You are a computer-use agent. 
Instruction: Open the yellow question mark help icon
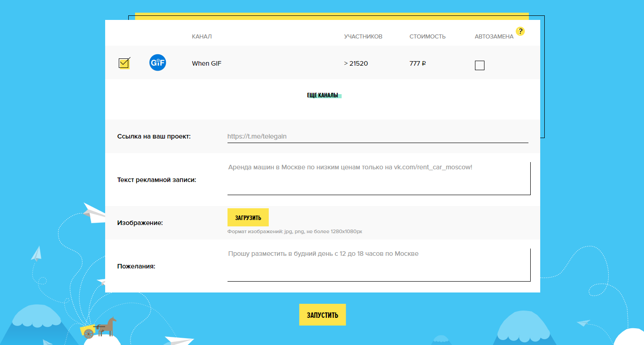coord(520,31)
